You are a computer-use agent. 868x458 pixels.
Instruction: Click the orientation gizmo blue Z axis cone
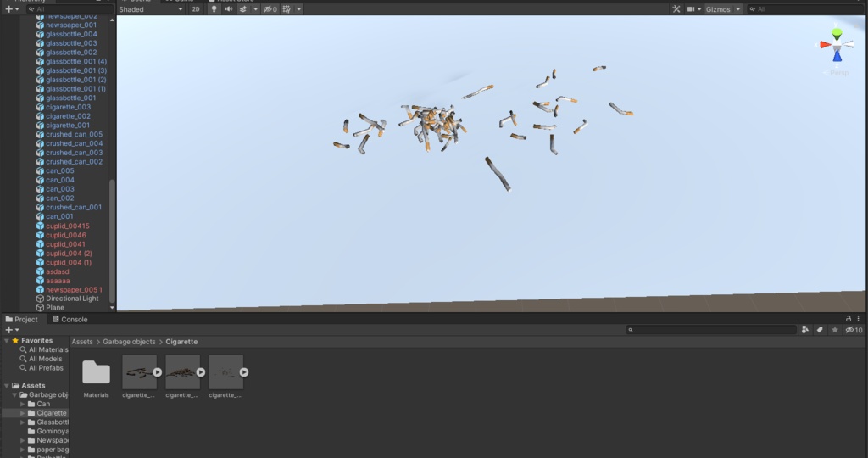tap(837, 56)
